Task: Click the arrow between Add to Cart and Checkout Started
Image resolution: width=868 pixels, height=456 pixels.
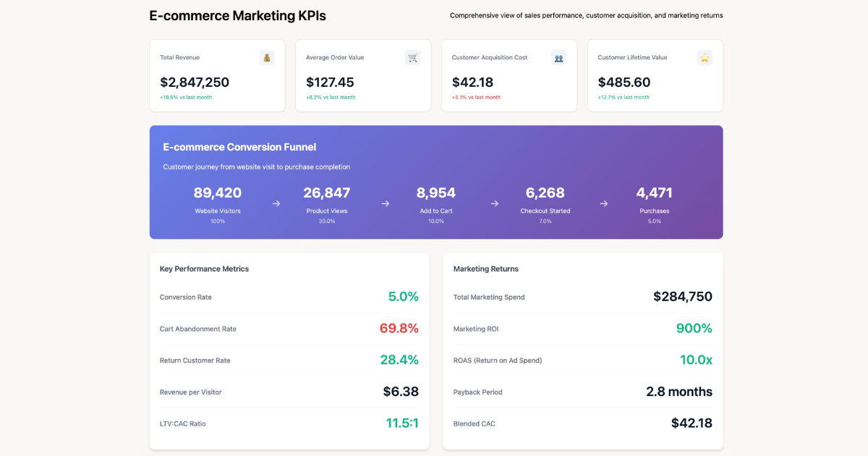Action: click(495, 203)
